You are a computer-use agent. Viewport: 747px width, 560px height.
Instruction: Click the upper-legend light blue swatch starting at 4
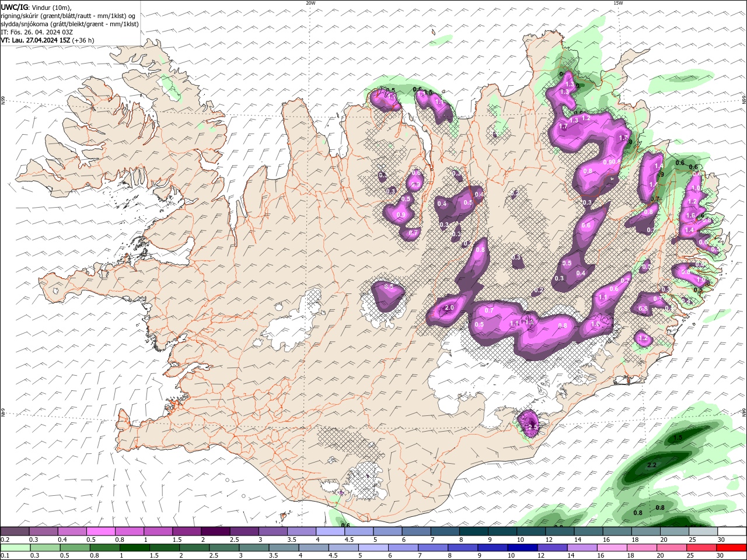[x=330, y=531]
